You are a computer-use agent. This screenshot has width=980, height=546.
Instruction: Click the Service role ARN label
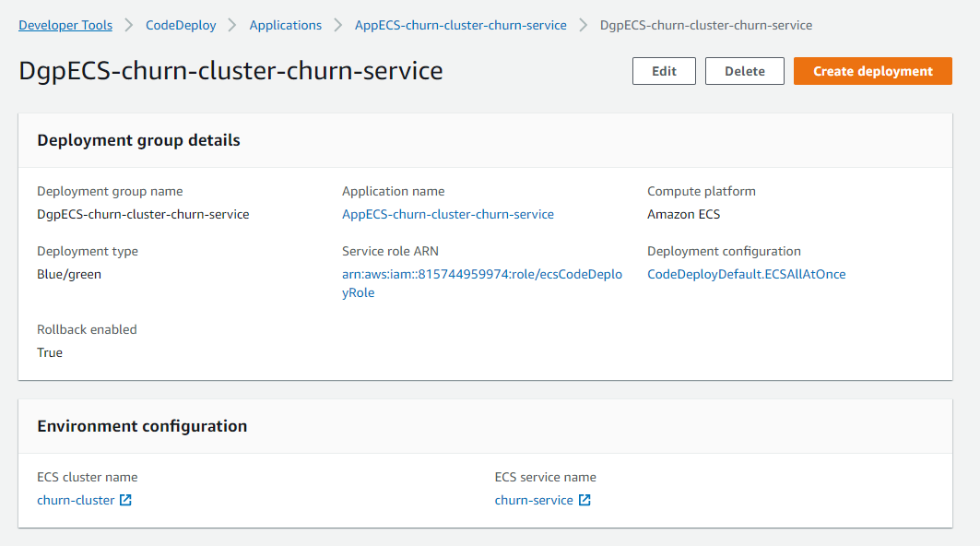pyautogui.click(x=390, y=252)
